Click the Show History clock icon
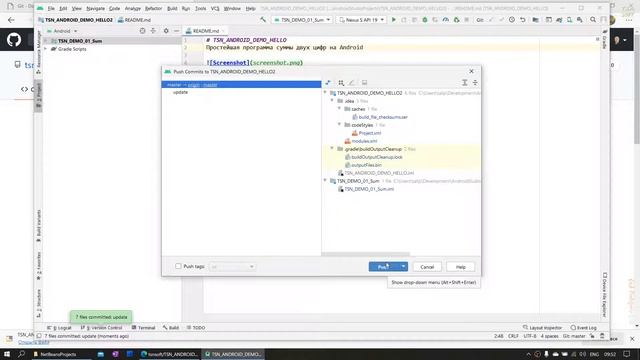Image resolution: width=640 pixels, height=360 pixels. point(512,20)
